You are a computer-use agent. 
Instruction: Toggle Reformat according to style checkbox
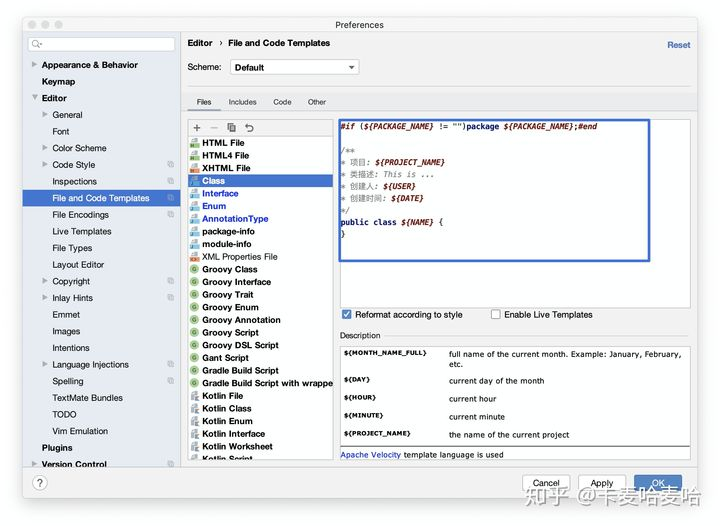click(347, 314)
